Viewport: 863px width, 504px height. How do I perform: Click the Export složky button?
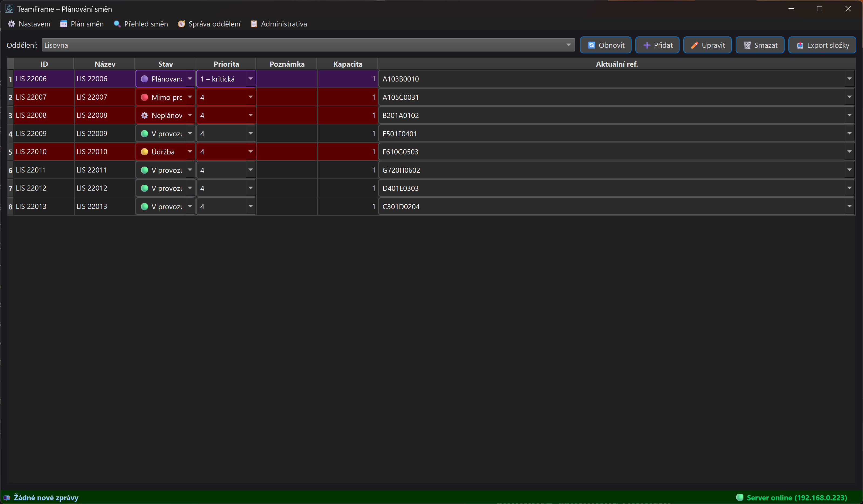click(x=822, y=45)
